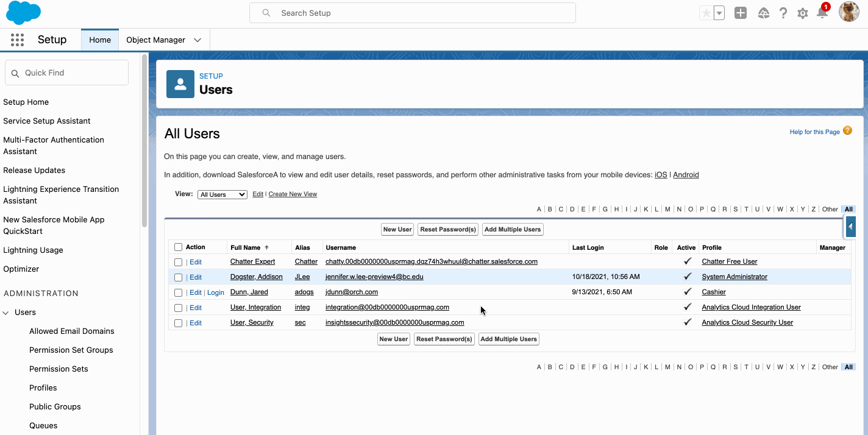
Task: Click the Create New View link
Action: [293, 194]
